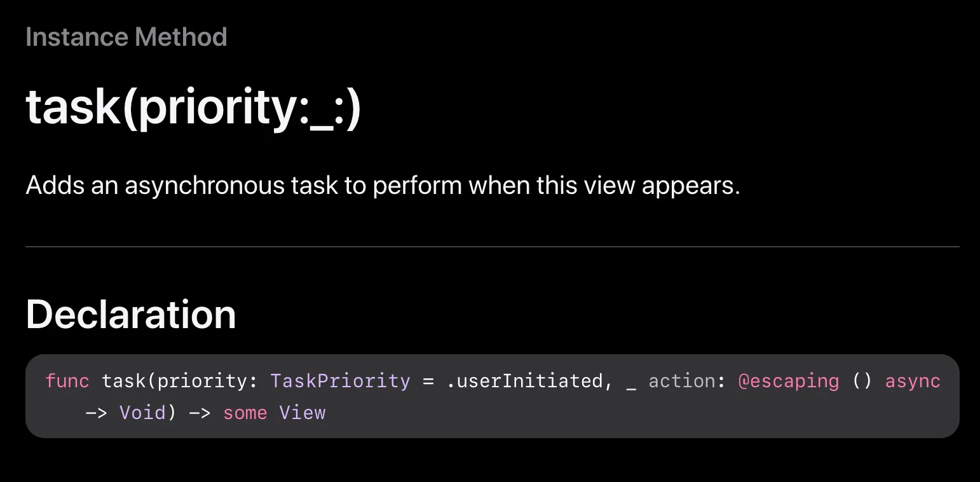The width and height of the screenshot is (980, 482).
Task: Click the Instance Method label
Action: point(126,37)
